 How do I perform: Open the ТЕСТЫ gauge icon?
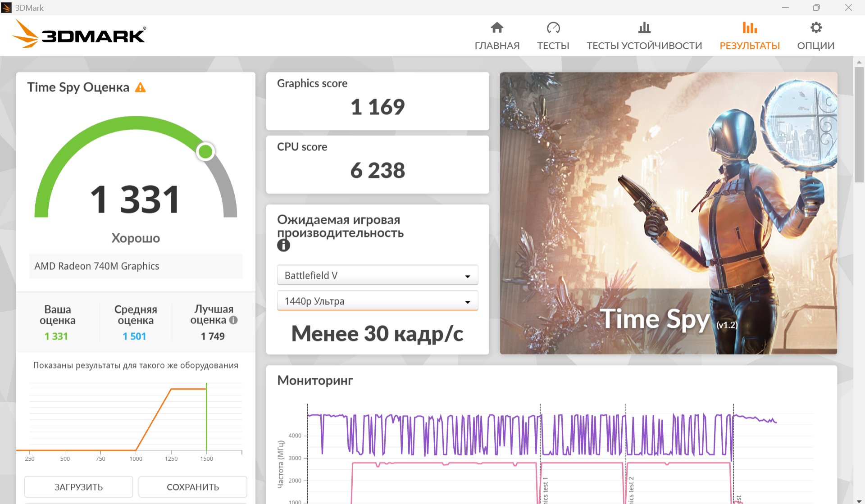tap(553, 28)
